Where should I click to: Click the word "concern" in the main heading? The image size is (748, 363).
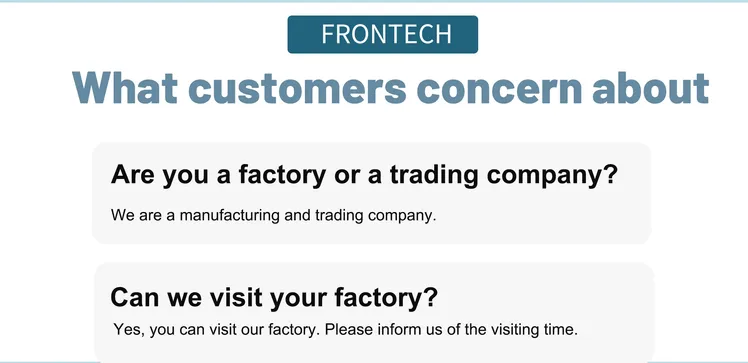pyautogui.click(x=499, y=89)
